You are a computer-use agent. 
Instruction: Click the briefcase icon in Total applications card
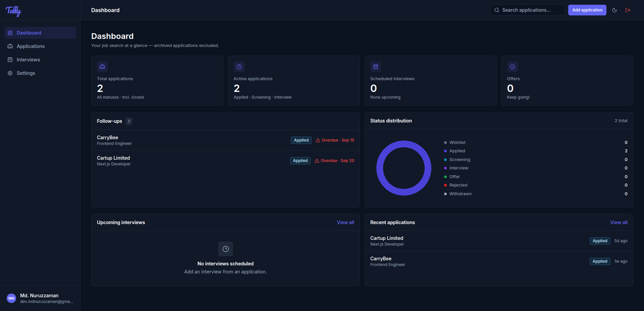pyautogui.click(x=102, y=67)
